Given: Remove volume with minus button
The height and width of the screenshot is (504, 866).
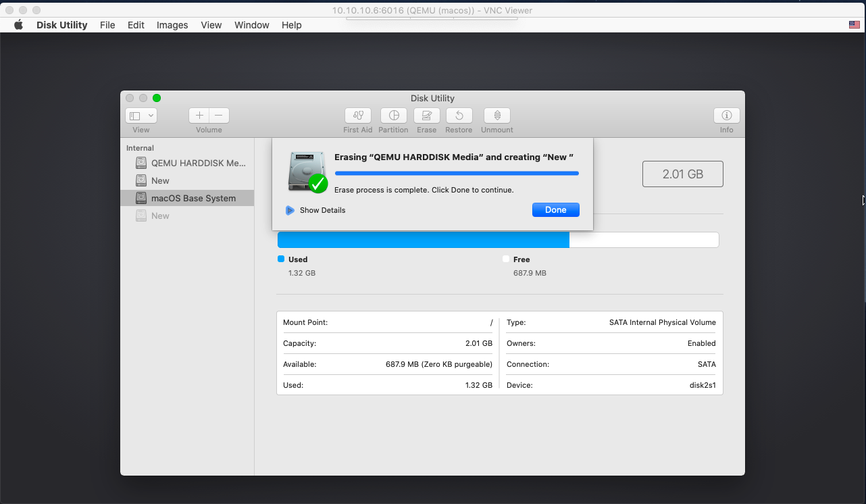Looking at the screenshot, I should 219,116.
